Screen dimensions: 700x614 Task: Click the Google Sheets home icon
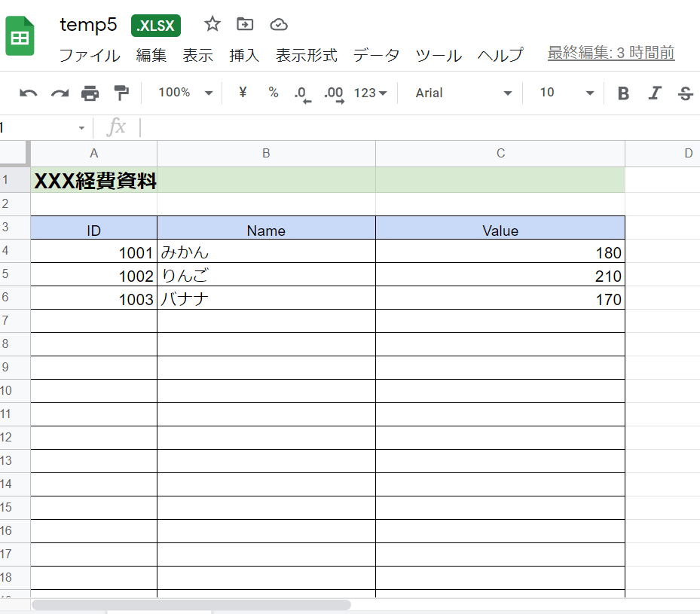(19, 35)
